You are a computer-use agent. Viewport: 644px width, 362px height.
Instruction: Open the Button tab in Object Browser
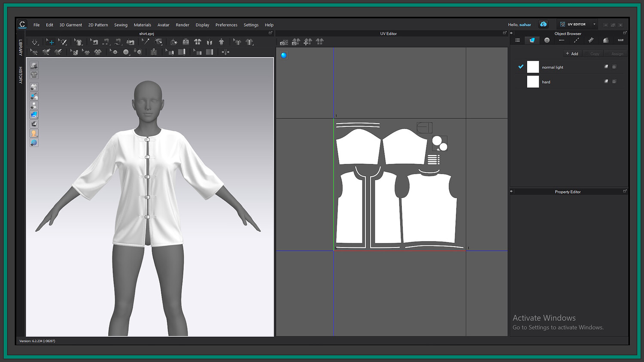point(547,40)
